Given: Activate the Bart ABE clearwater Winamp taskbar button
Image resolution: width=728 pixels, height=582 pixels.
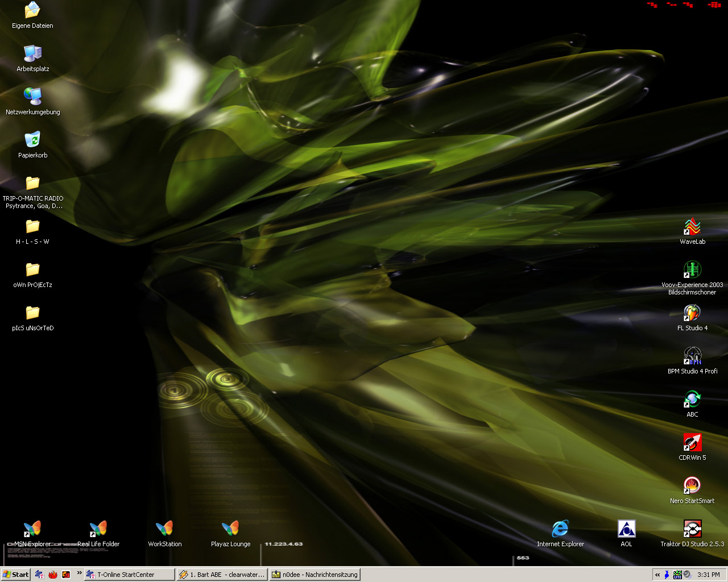Looking at the screenshot, I should [x=222, y=575].
